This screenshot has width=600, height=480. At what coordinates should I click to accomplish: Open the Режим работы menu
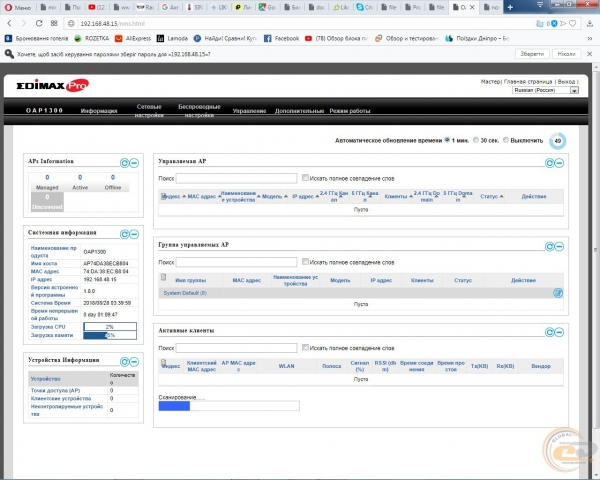[x=350, y=111]
